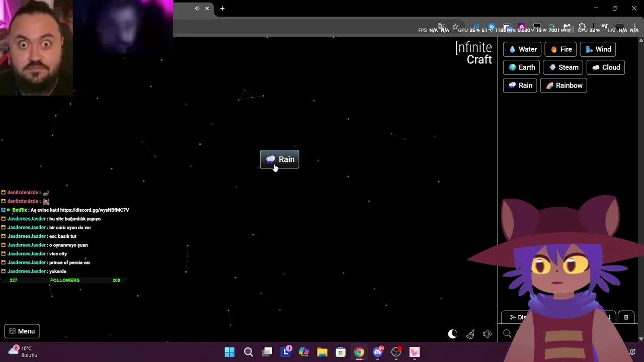Open the Menu button
Image resolution: width=644 pixels, height=362 pixels.
[22, 331]
